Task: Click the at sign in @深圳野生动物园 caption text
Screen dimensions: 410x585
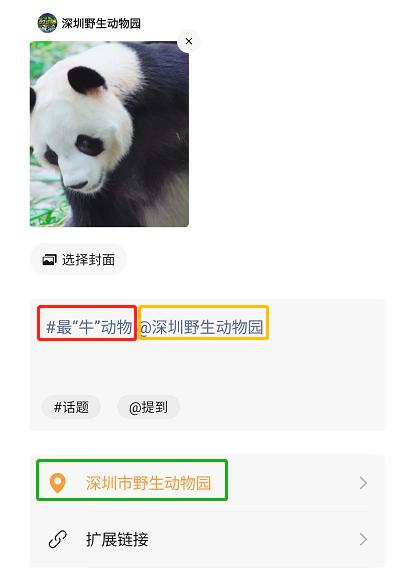Action: click(145, 328)
